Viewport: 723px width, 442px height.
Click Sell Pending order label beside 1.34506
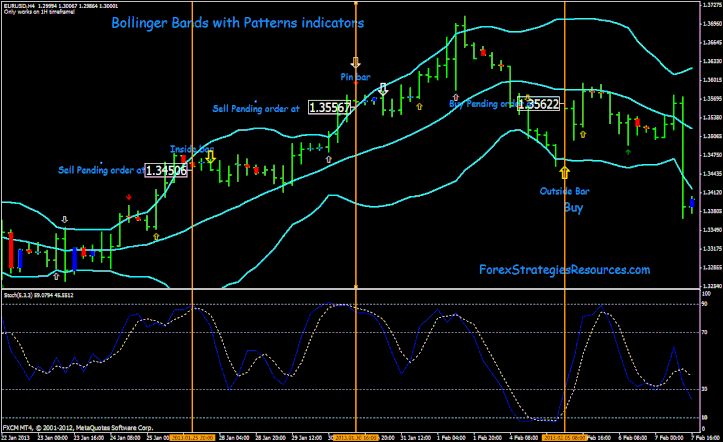coord(101,170)
